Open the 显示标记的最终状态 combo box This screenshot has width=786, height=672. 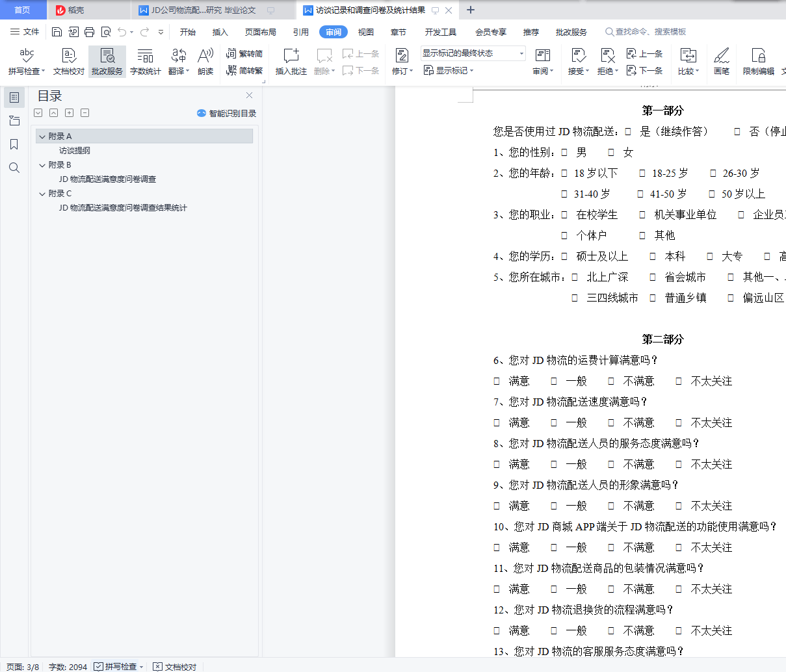tap(473, 53)
